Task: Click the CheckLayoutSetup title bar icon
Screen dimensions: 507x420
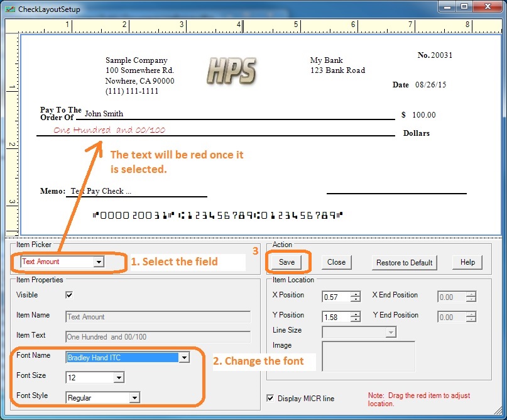Action: [x=9, y=9]
